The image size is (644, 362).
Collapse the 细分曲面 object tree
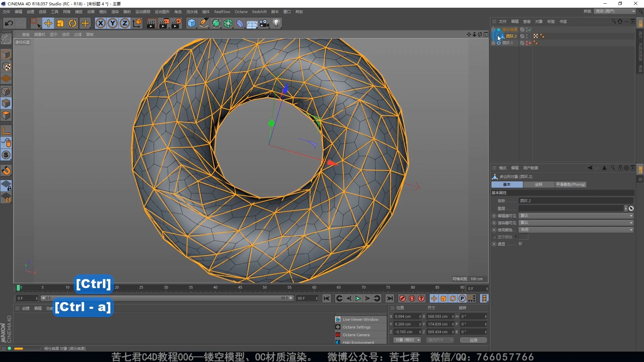click(x=493, y=29)
